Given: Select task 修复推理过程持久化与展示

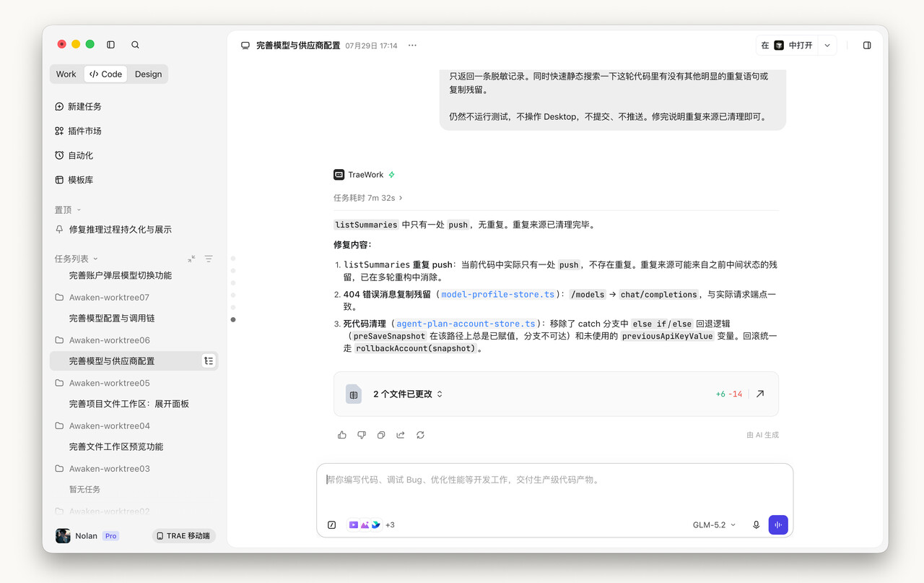Looking at the screenshot, I should (x=121, y=230).
